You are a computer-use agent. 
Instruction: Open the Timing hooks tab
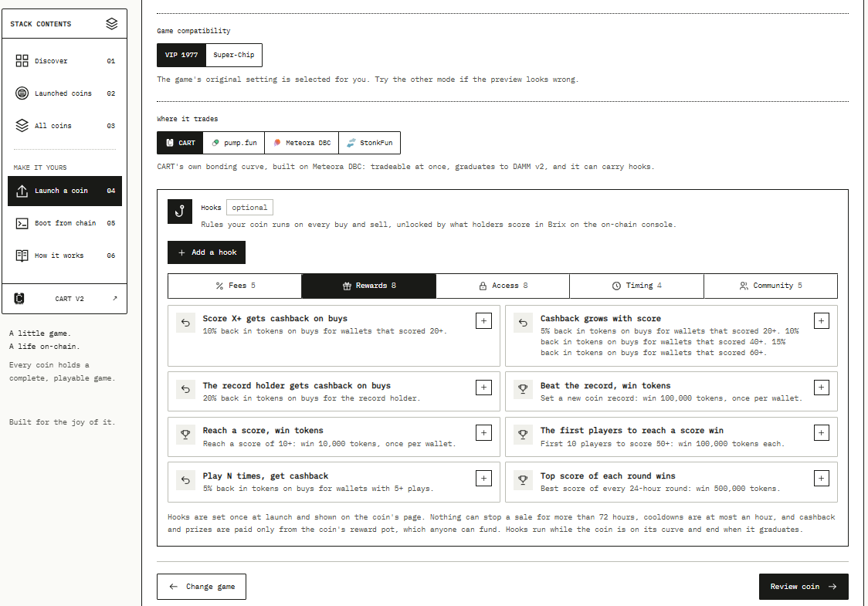pos(636,286)
